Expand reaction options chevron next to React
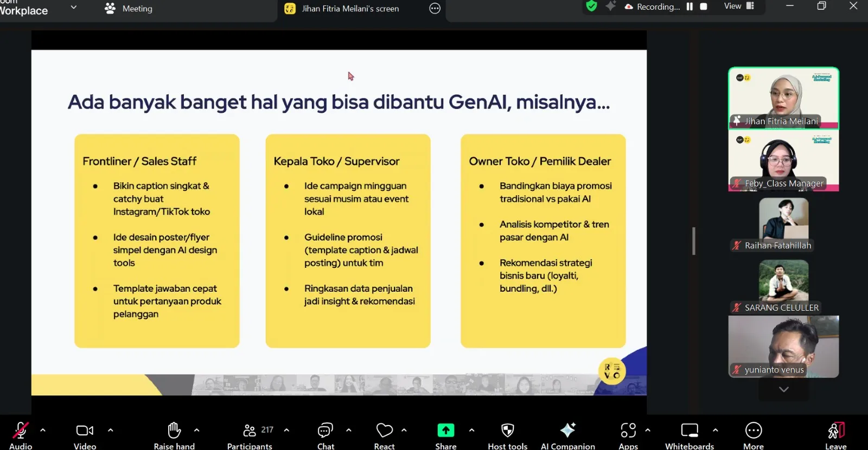 [404, 430]
